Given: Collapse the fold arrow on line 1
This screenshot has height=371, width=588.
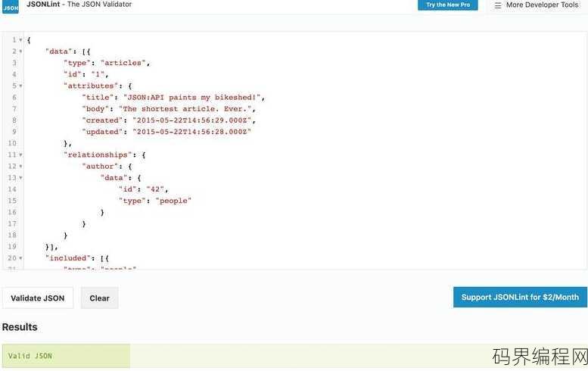Looking at the screenshot, I should [20, 40].
